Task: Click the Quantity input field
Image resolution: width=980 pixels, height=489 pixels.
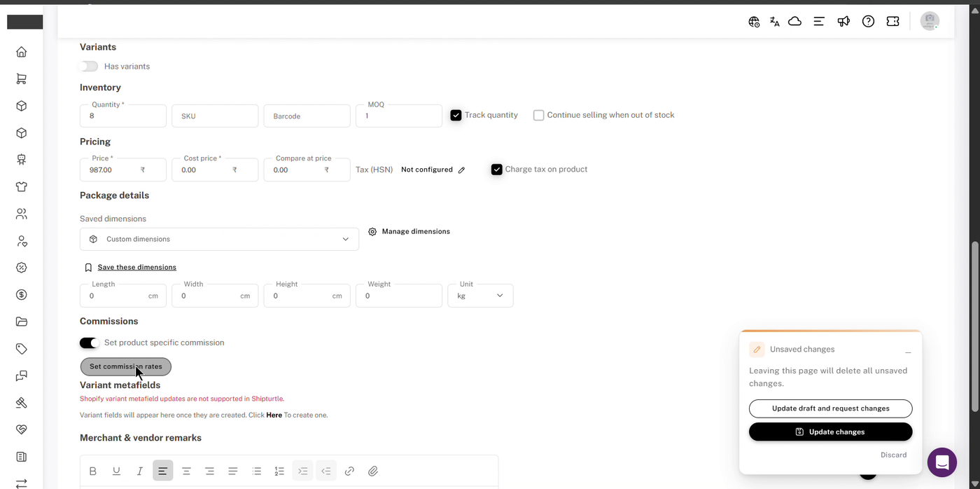Action: tap(123, 116)
